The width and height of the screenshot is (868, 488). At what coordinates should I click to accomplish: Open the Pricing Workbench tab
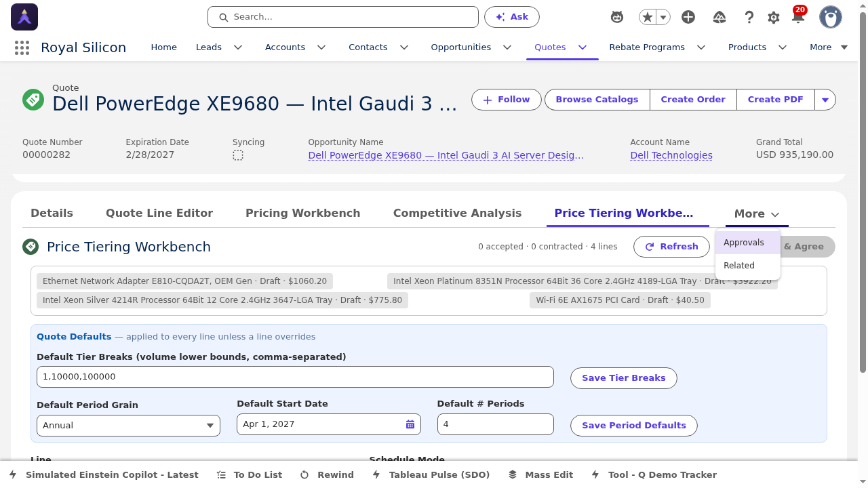pyautogui.click(x=302, y=213)
